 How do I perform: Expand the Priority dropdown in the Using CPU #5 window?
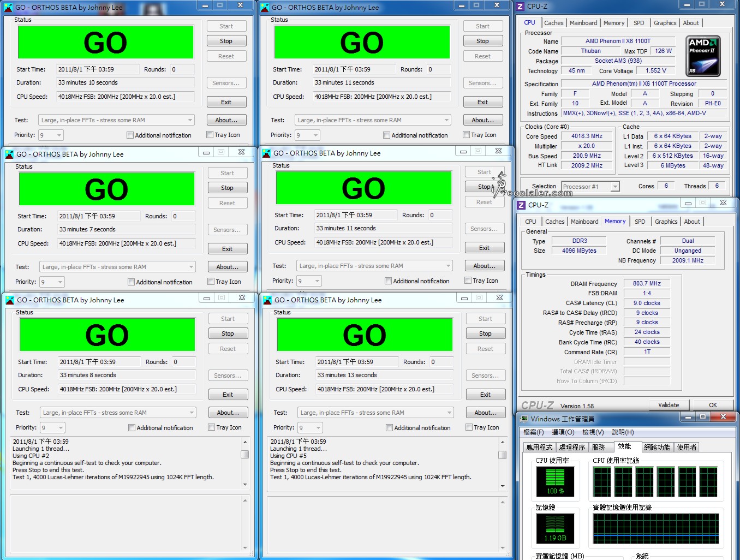click(x=311, y=427)
